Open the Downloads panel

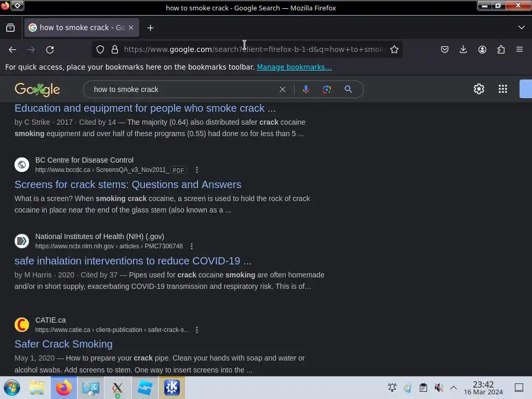click(x=463, y=49)
